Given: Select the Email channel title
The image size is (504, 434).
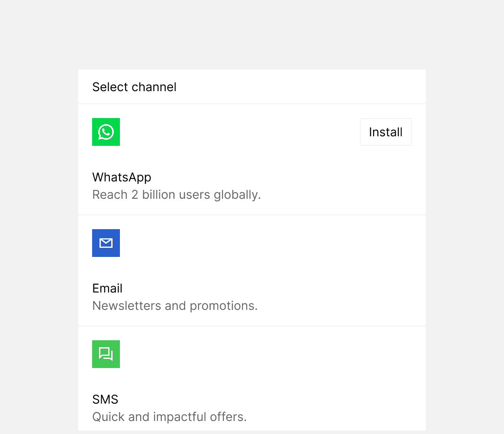Looking at the screenshot, I should (107, 288).
